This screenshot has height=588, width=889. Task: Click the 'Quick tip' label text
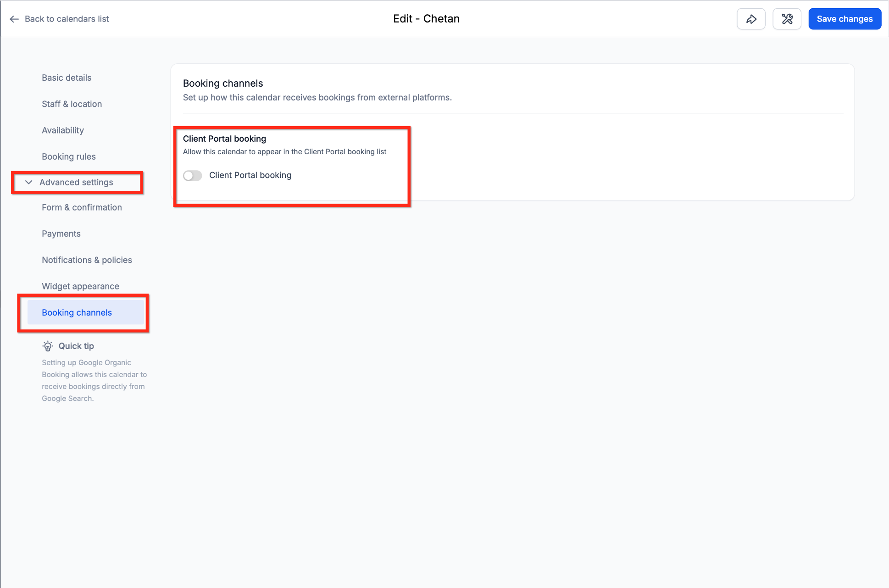click(x=76, y=346)
